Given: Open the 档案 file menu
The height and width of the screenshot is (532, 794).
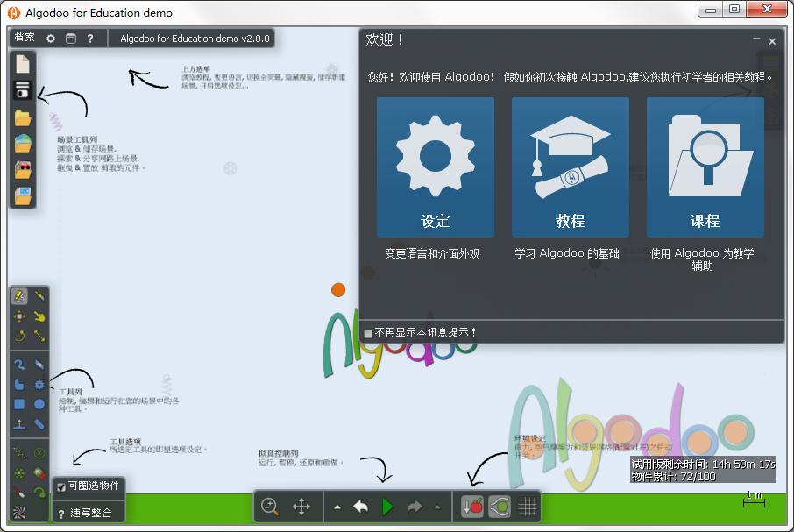Looking at the screenshot, I should (25, 38).
